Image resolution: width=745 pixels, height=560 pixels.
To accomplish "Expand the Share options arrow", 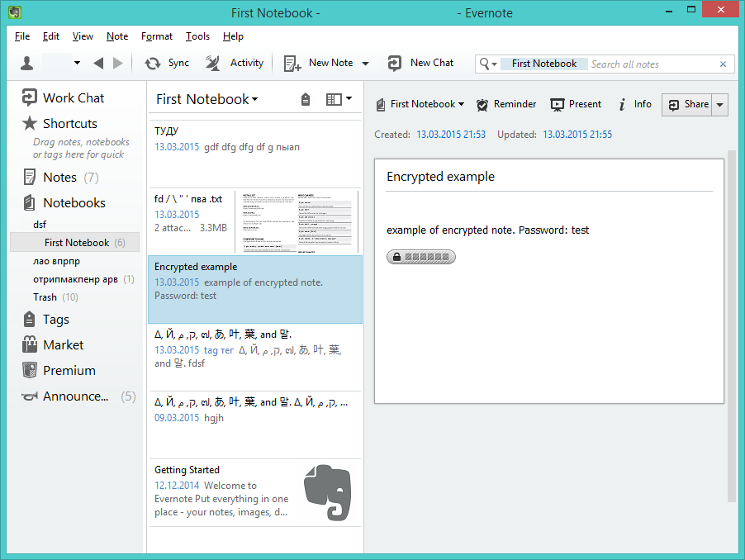I will pyautogui.click(x=720, y=105).
